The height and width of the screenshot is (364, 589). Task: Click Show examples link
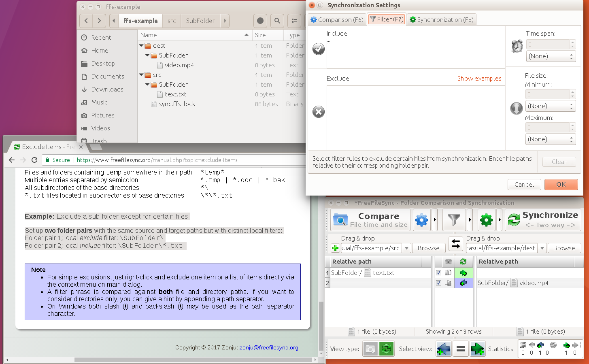click(x=479, y=79)
